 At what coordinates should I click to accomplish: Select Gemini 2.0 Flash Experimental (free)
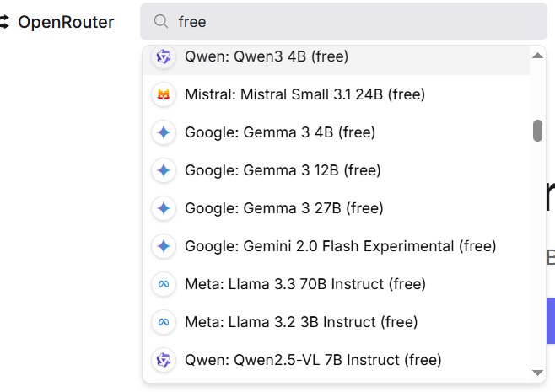click(340, 246)
